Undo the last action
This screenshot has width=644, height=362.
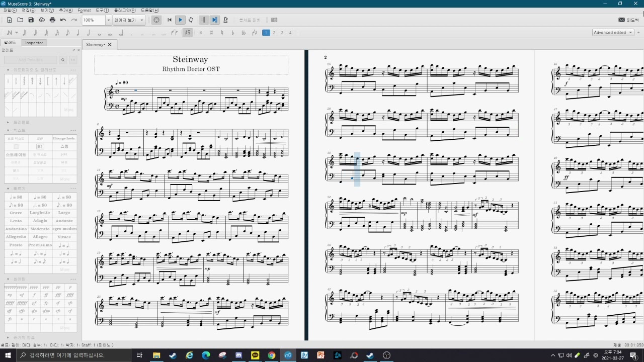63,20
